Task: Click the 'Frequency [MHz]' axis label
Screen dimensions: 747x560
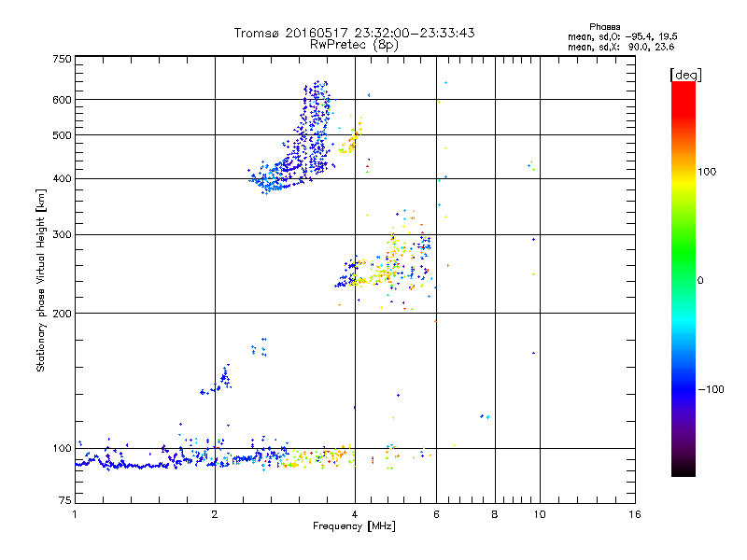Action: pos(354,526)
